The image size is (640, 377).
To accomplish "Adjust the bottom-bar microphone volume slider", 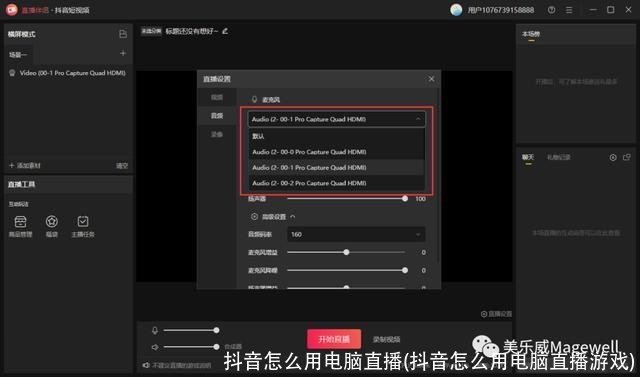I will (x=191, y=330).
